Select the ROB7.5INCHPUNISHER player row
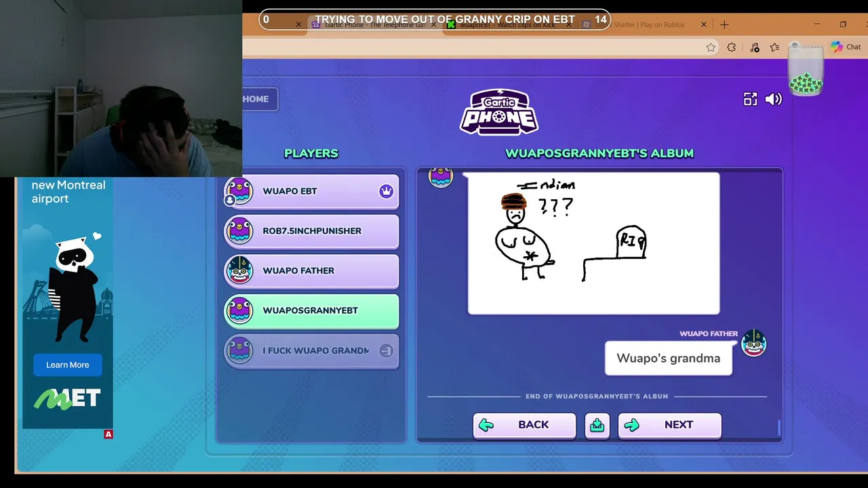 click(x=311, y=232)
